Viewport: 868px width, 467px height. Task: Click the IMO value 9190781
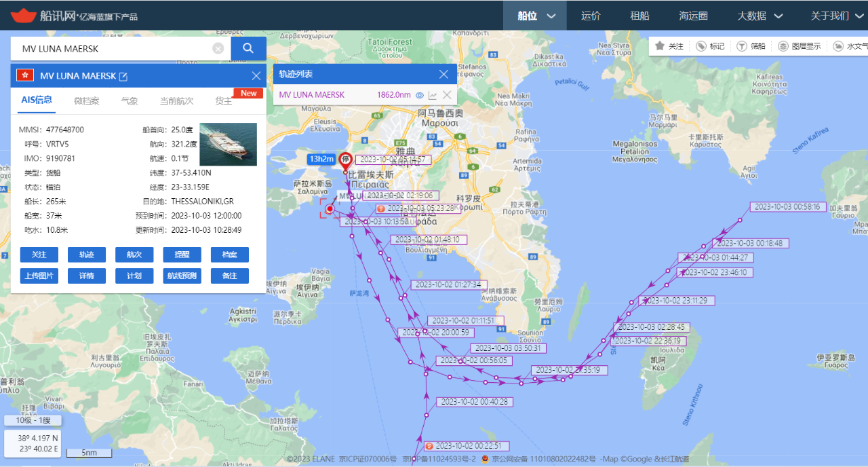coord(60,158)
